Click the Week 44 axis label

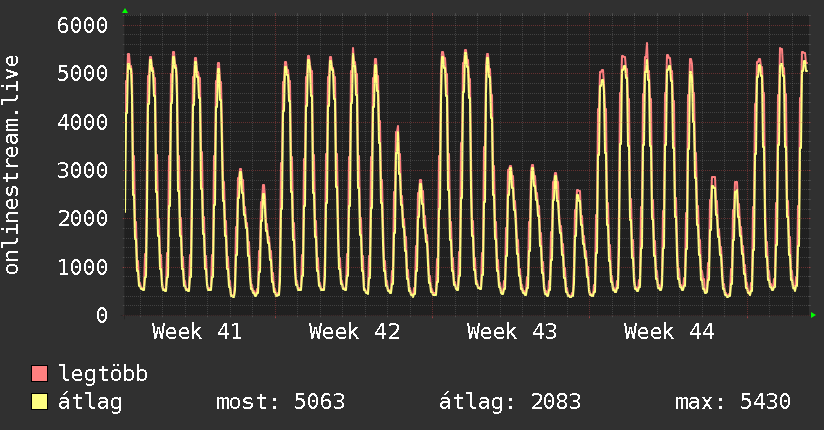tap(669, 332)
